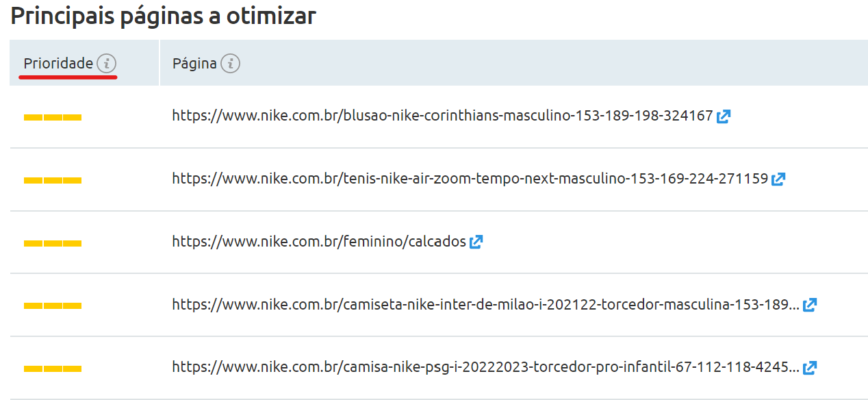
Task: Open external link icon for tenis-nike-air-zoom URL
Action: click(778, 179)
